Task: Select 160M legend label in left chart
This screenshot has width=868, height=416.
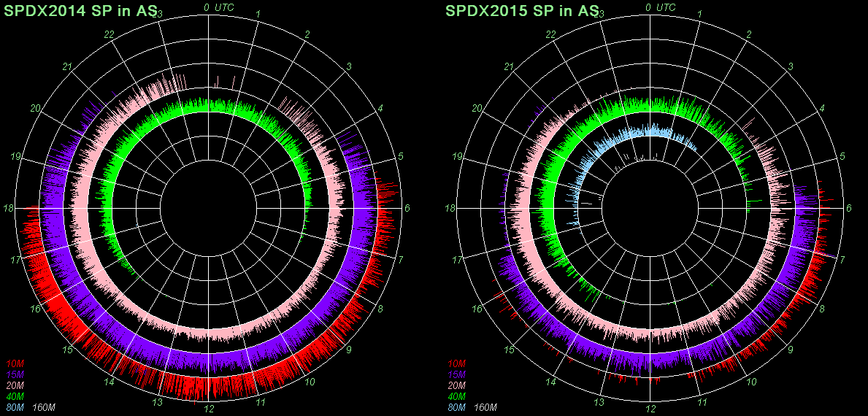Action: click(x=45, y=407)
